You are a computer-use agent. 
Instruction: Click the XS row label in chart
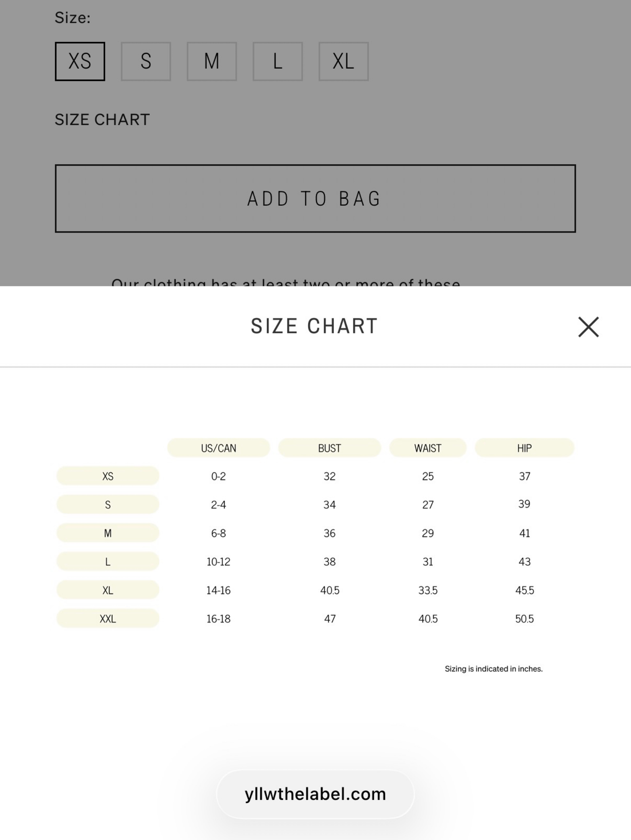(108, 476)
